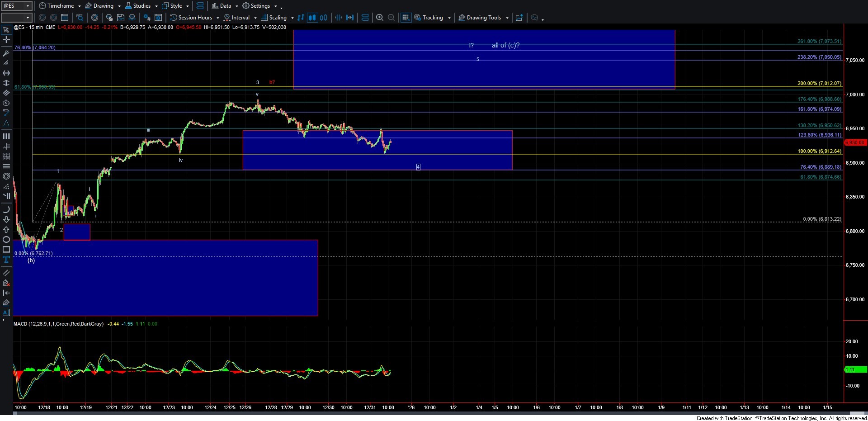Select the triangle drawing tool
This screenshot has height=421, width=868.
pyautogui.click(x=6, y=123)
